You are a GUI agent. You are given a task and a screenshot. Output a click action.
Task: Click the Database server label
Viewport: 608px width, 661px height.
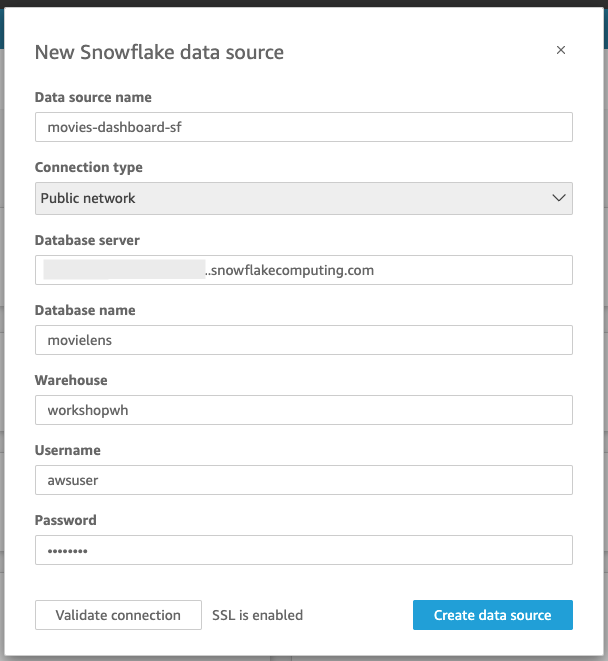tap(87, 240)
